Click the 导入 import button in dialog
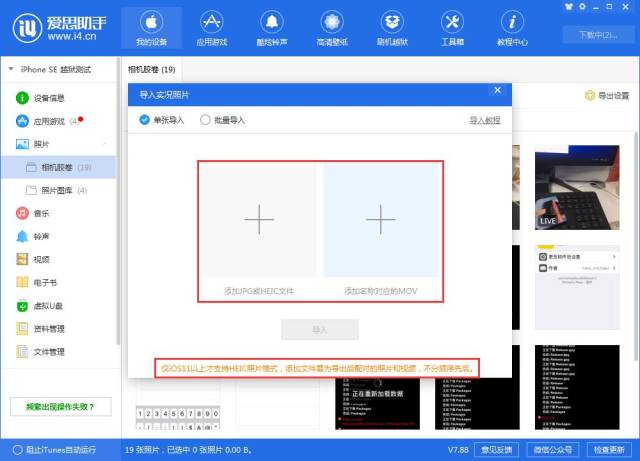This screenshot has width=640, height=461. (320, 330)
